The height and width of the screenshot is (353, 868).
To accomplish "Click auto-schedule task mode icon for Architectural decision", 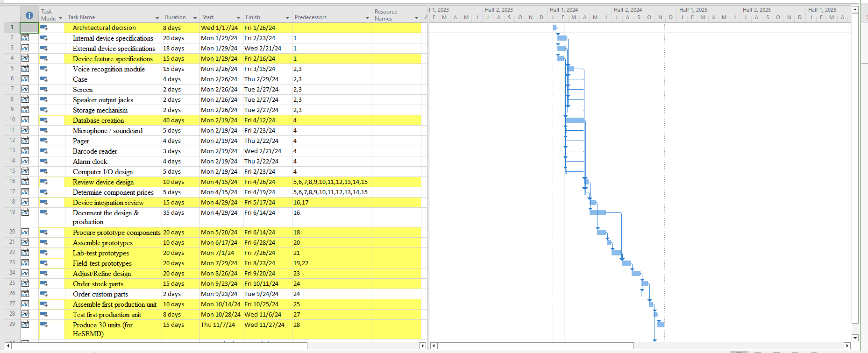I will [x=44, y=28].
